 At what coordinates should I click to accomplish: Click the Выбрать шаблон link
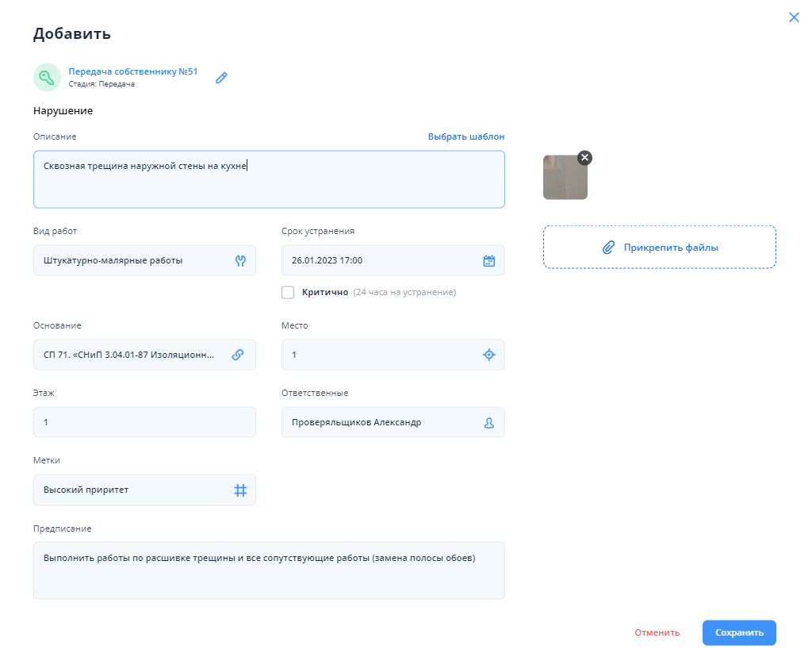pos(465,136)
